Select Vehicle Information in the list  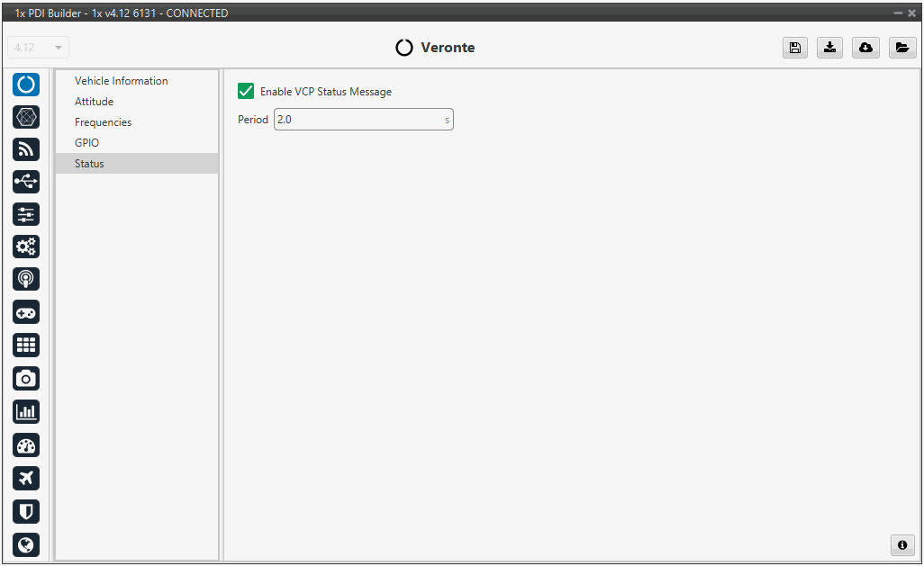point(121,81)
